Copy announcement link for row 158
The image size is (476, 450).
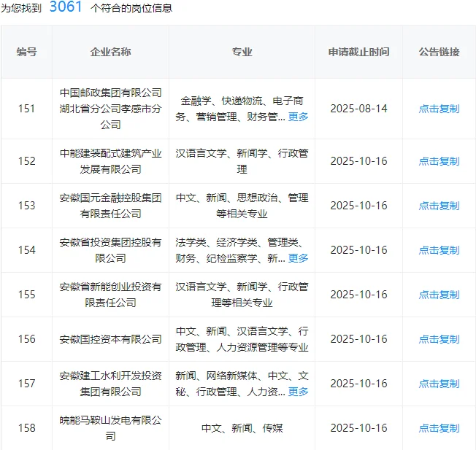pyautogui.click(x=439, y=428)
